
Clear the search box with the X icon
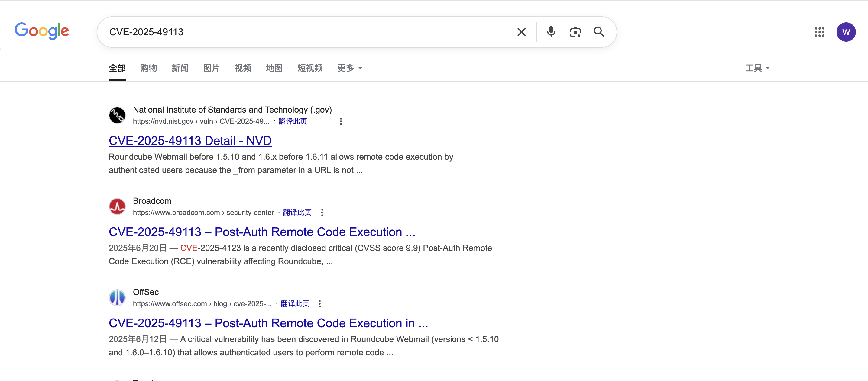coord(521,32)
